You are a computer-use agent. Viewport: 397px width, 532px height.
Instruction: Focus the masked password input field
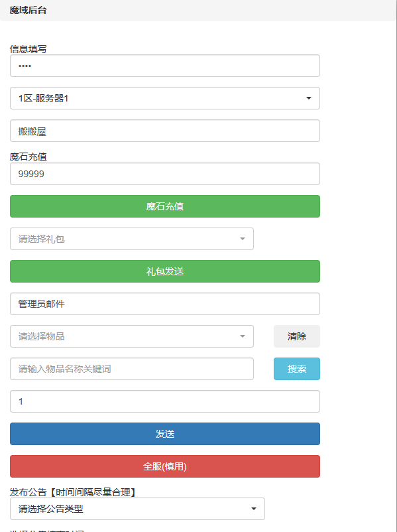(165, 66)
